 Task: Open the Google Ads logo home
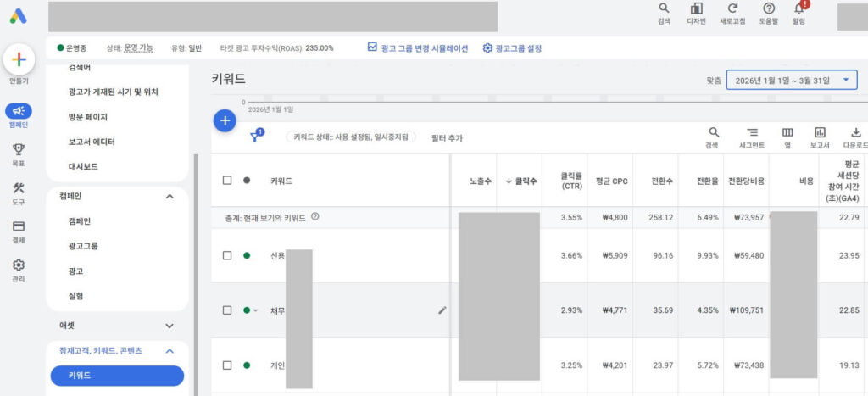click(x=19, y=16)
